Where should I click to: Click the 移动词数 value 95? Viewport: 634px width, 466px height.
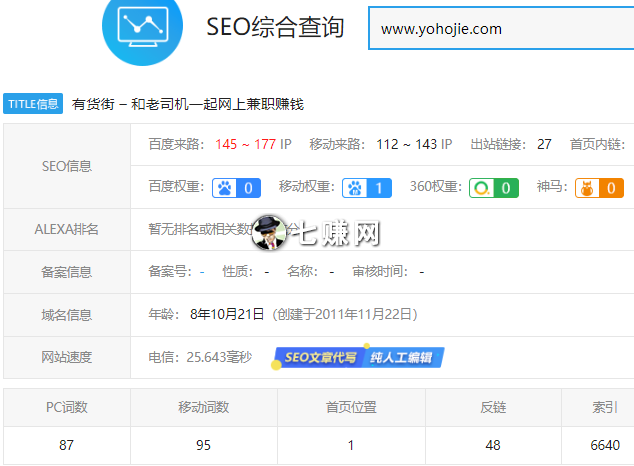[x=203, y=445]
